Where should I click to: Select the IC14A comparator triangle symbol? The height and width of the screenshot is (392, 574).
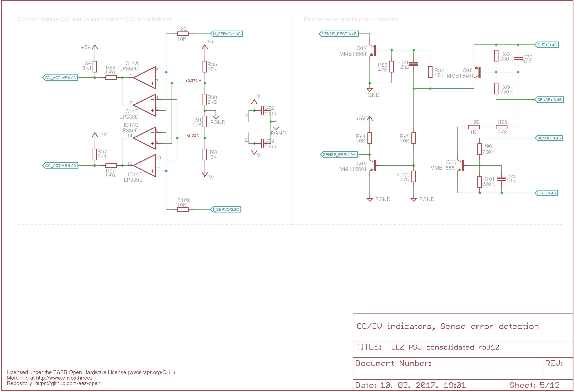pos(144,78)
